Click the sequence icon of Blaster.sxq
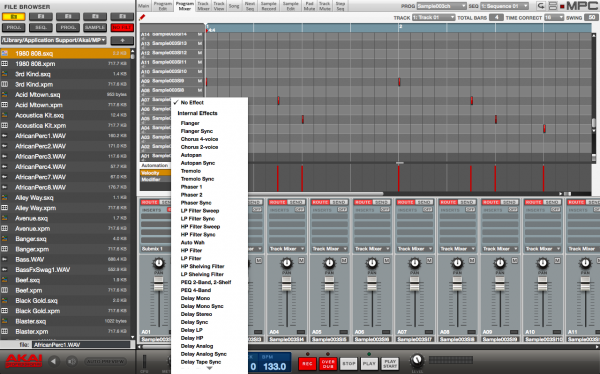The width and height of the screenshot is (600, 374). coord(5,321)
